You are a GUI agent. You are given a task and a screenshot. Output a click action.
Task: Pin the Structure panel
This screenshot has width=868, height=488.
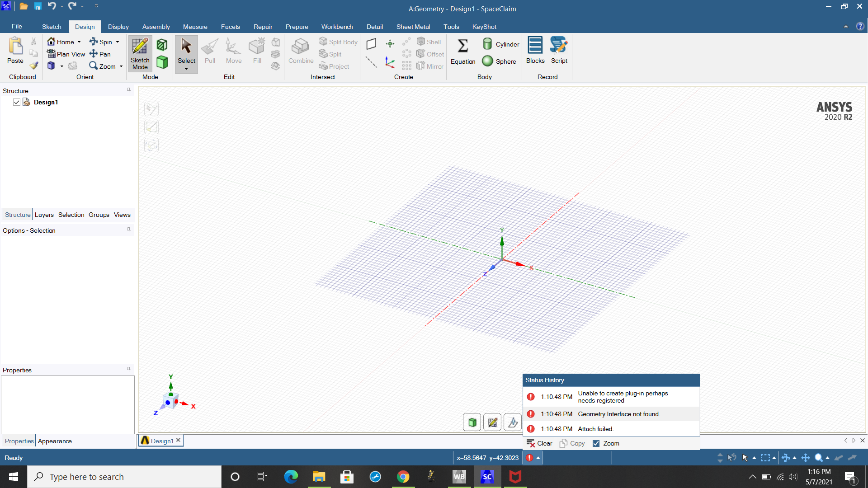click(x=129, y=90)
